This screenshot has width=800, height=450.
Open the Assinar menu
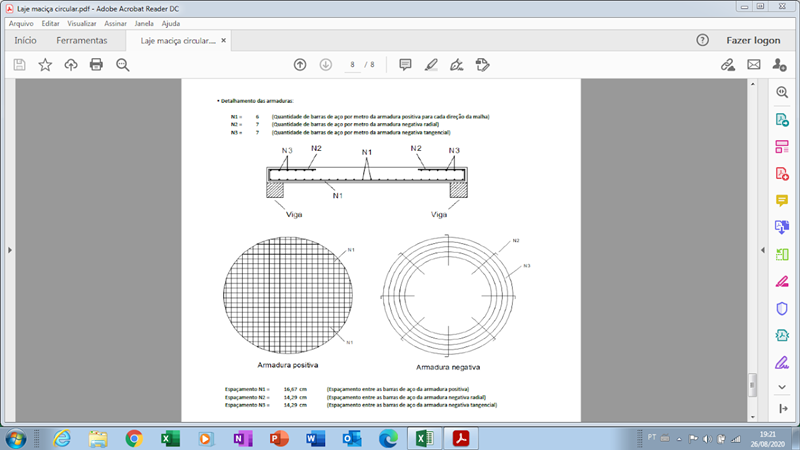[x=115, y=23]
